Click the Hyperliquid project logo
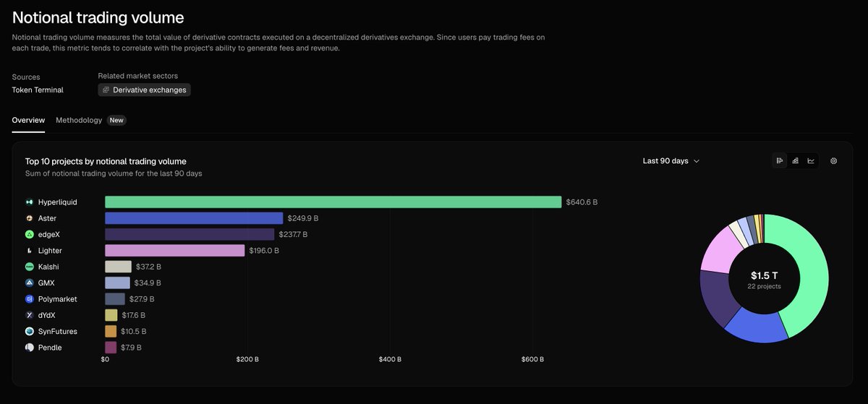868x404 pixels. [30, 202]
